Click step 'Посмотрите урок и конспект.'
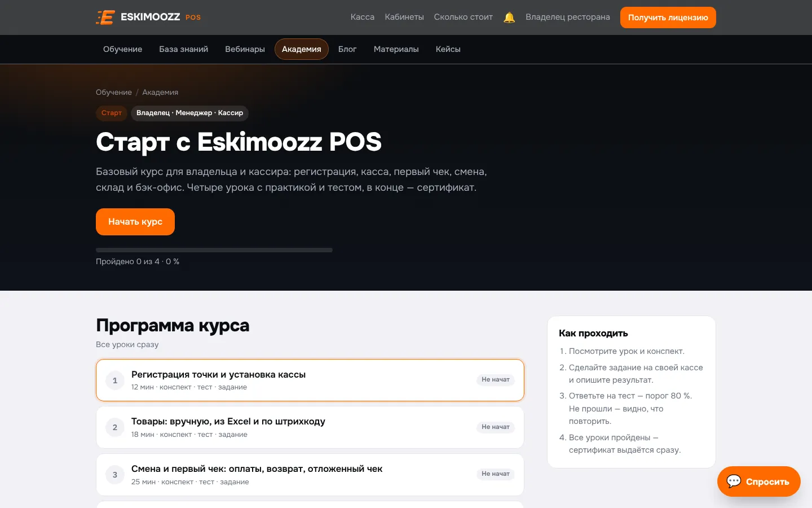Image resolution: width=812 pixels, height=508 pixels. (x=626, y=351)
